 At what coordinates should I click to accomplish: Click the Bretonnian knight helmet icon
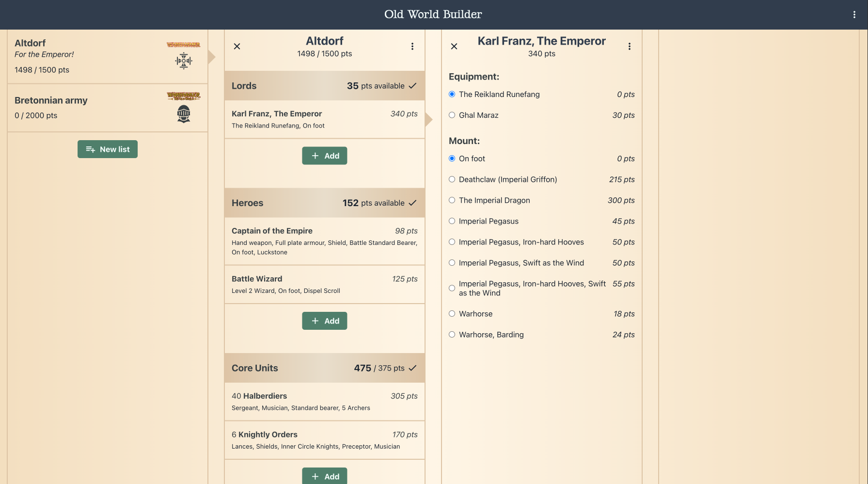point(184,114)
